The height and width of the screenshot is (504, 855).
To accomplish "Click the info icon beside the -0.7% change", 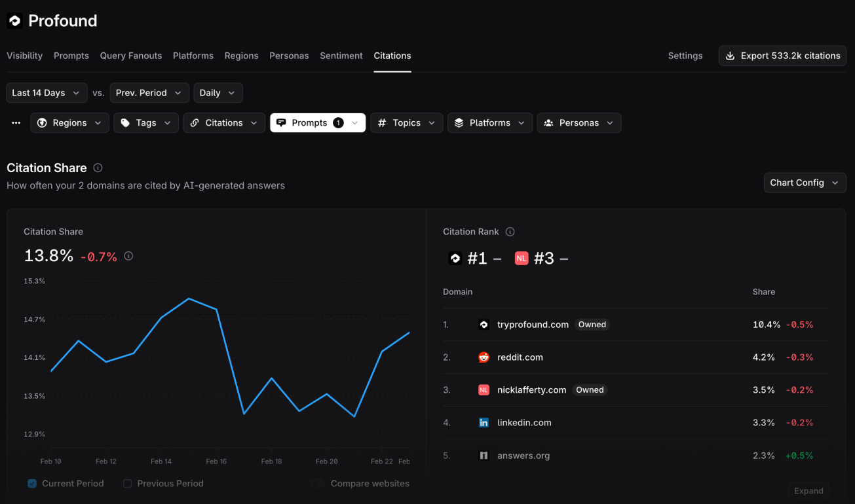I will pos(128,256).
